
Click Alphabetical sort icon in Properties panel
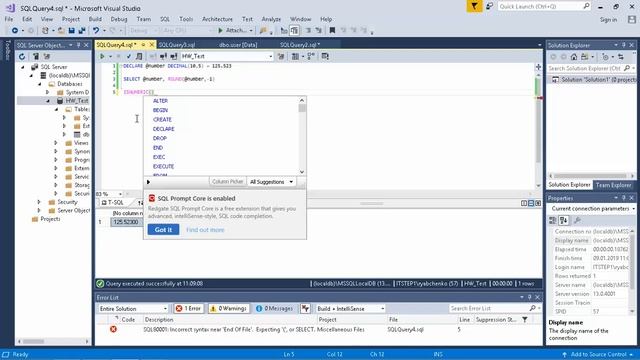point(564,220)
